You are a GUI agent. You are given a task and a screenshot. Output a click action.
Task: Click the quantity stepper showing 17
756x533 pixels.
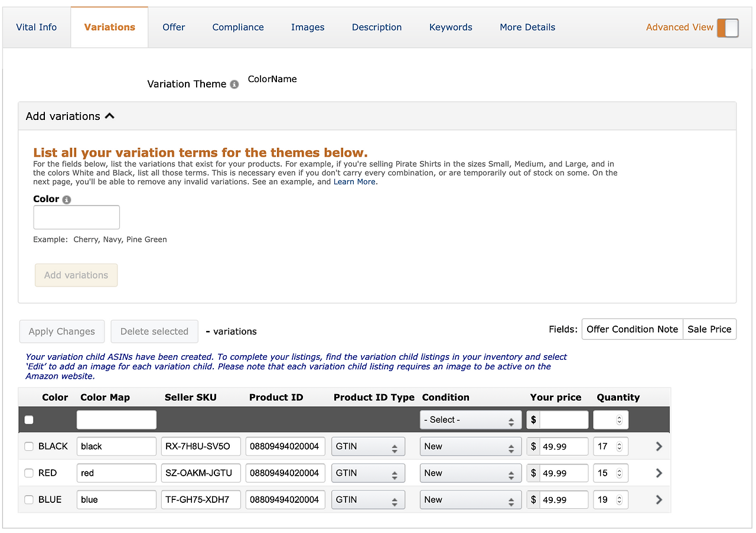click(x=611, y=447)
